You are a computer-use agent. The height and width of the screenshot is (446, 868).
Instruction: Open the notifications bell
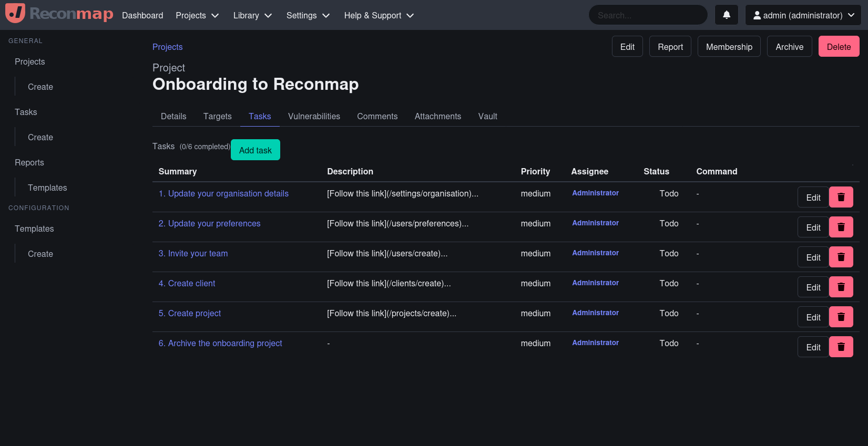[x=727, y=15]
